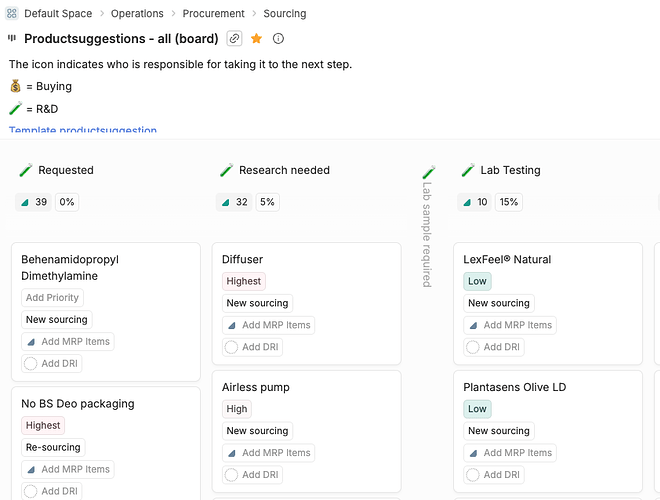Click the copy link icon beside board title
The width and height of the screenshot is (660, 500).
point(234,39)
